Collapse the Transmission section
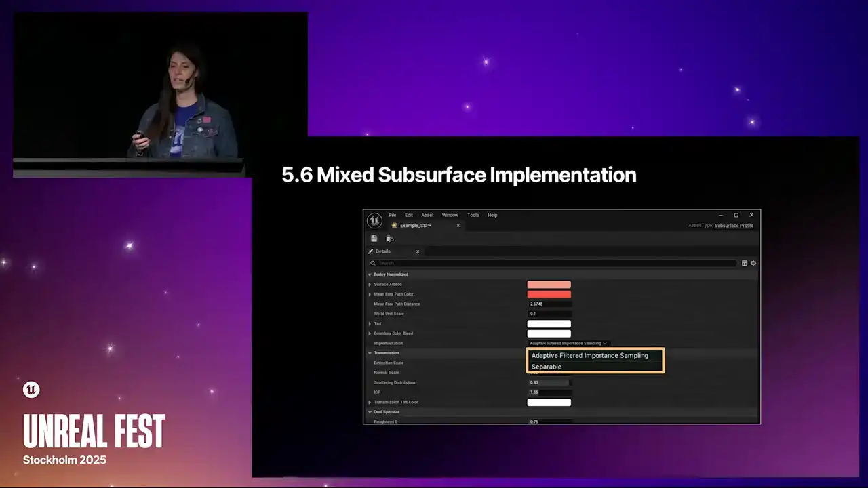 point(370,353)
